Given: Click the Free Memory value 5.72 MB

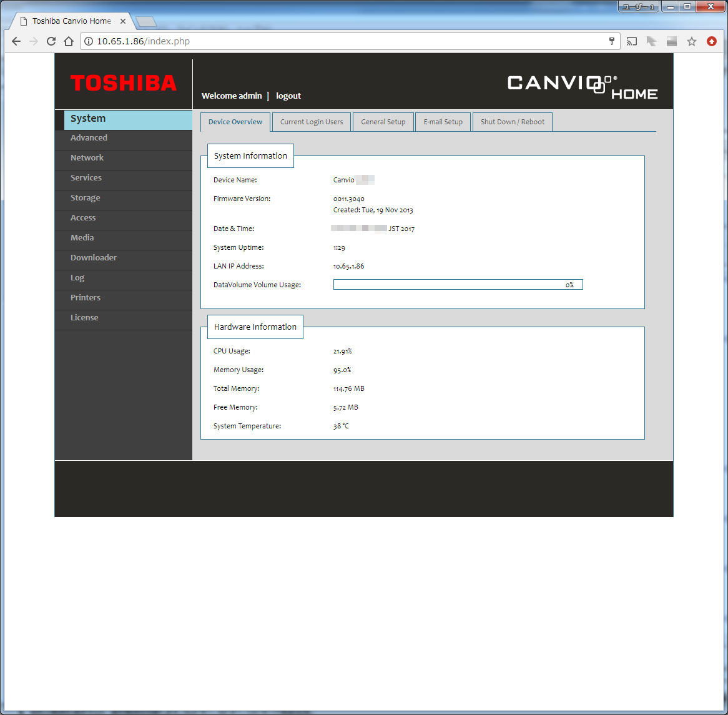Looking at the screenshot, I should pyautogui.click(x=345, y=408).
